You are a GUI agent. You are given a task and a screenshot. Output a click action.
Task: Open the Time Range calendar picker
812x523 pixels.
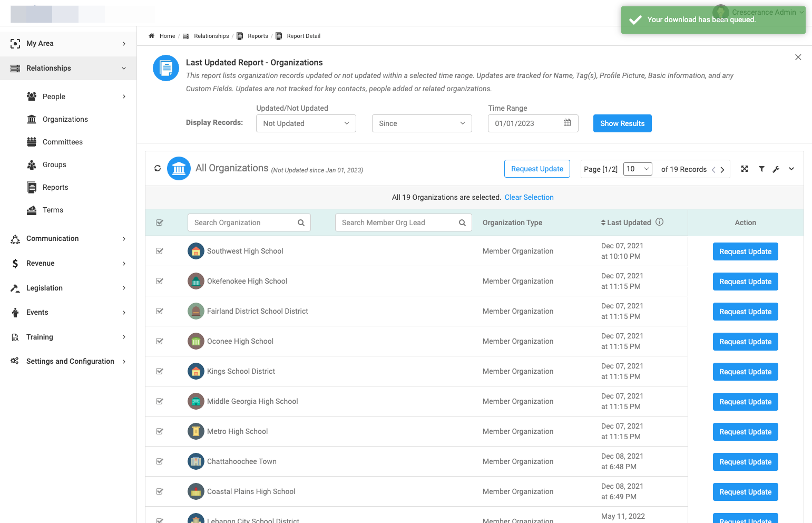[x=568, y=123]
